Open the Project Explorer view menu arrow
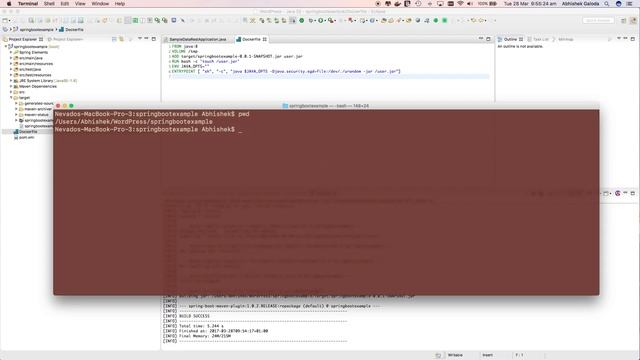 tap(140, 39)
